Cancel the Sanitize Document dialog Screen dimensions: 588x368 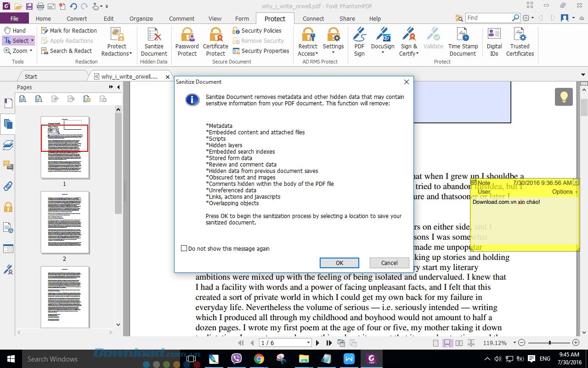[389, 263]
